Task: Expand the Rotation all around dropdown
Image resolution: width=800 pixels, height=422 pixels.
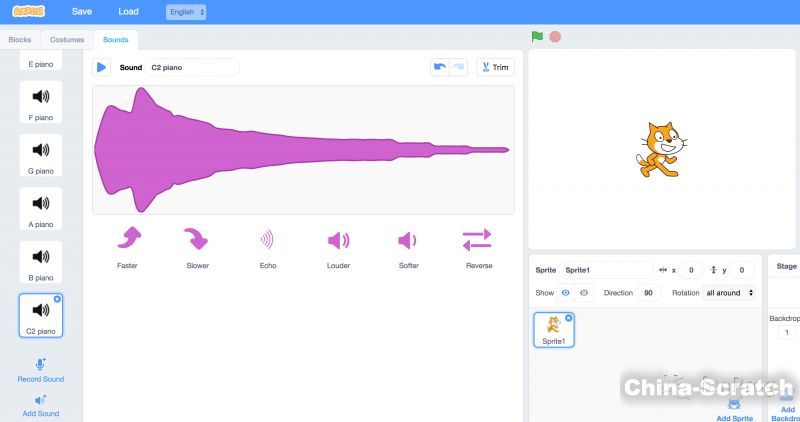Action: (x=729, y=293)
